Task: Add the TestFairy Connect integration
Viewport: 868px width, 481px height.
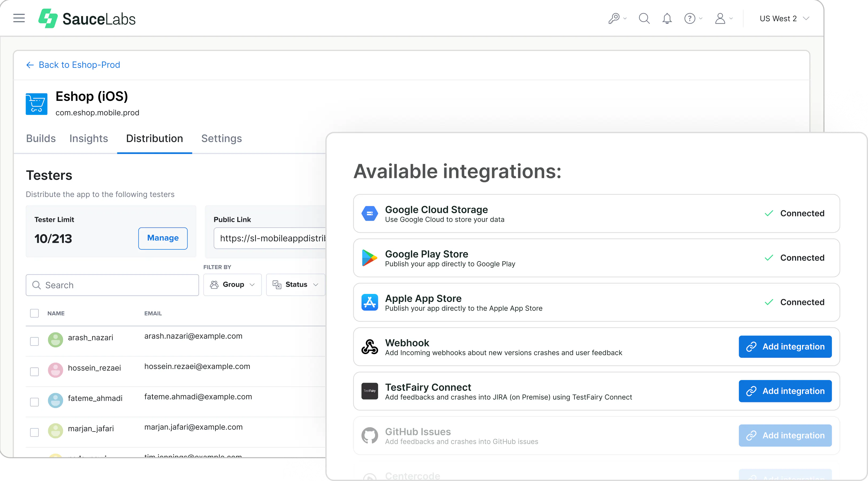Action: pyautogui.click(x=785, y=391)
